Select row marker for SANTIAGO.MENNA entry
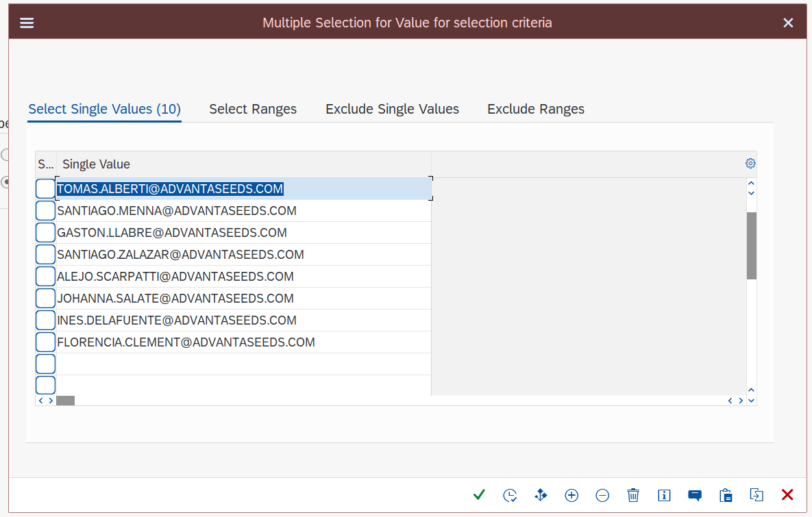 point(46,211)
